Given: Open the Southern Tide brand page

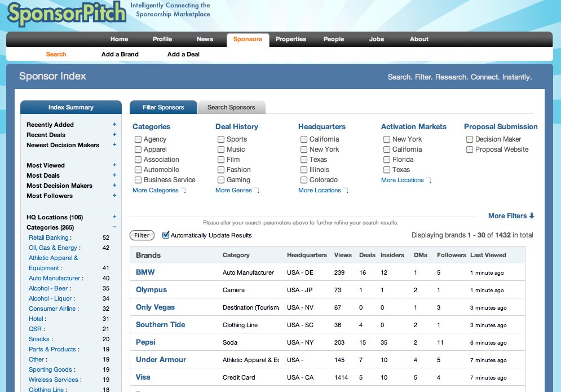Looking at the screenshot, I should coord(161,325).
